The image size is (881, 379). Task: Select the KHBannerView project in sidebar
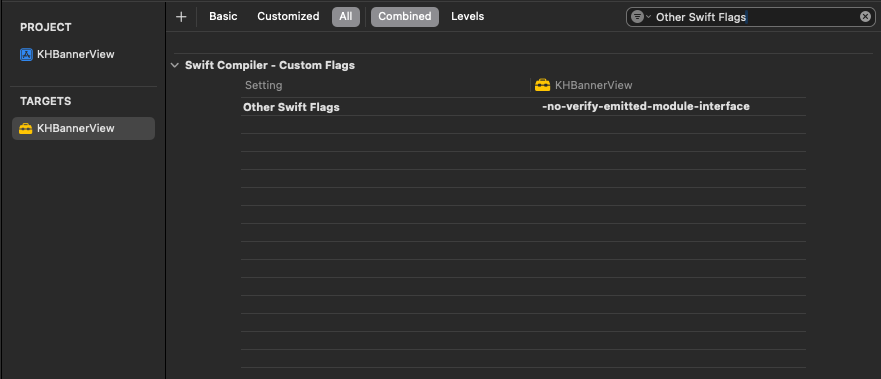point(76,54)
